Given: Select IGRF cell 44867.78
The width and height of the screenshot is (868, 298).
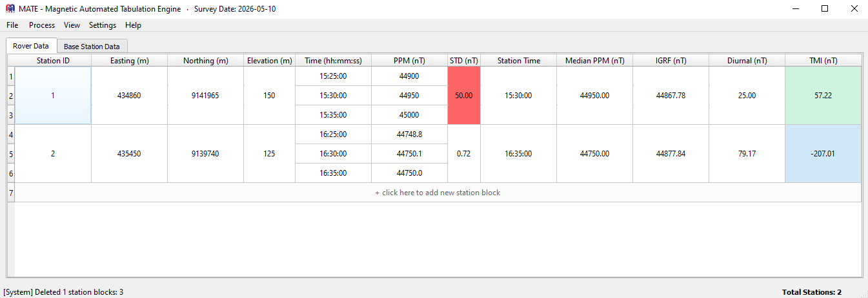Looking at the screenshot, I should 671,96.
